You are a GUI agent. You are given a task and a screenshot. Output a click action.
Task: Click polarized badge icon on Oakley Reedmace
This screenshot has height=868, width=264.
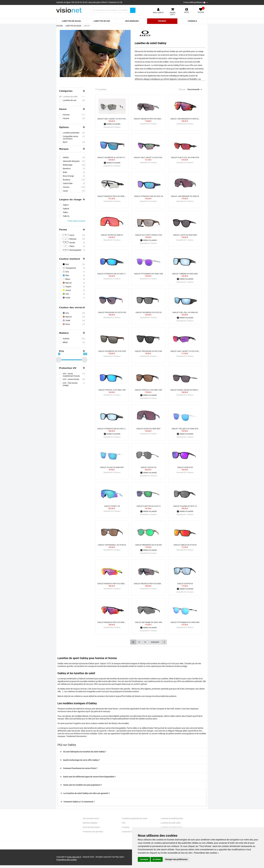coord(141,550)
